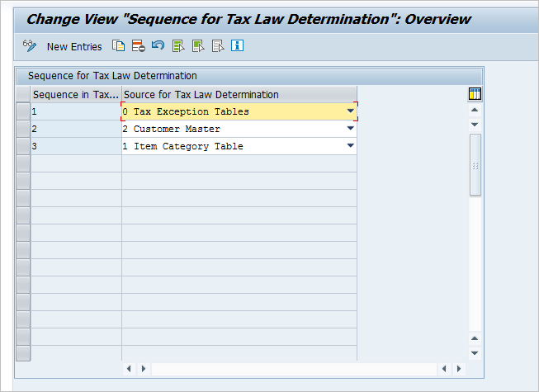The image size is (539, 392).
Task: Click the Select Block icon
Action: (198, 45)
